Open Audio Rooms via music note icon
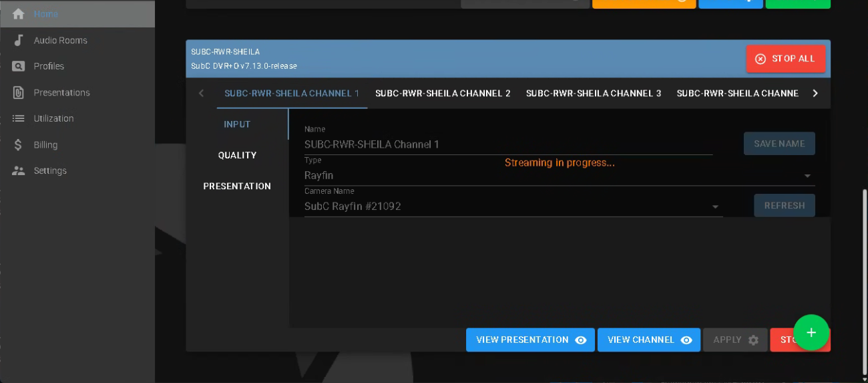Viewport: 868px width, 383px height. click(x=19, y=40)
